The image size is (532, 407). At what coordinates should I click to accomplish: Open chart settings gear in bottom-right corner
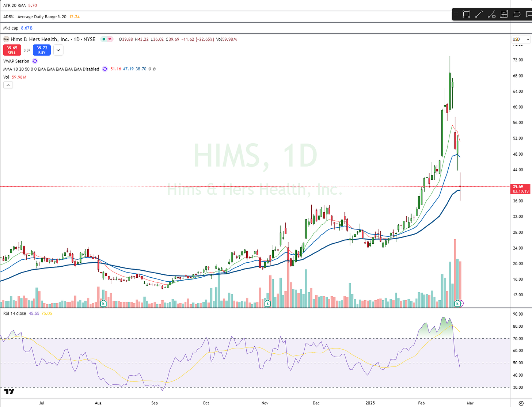tap(521, 403)
